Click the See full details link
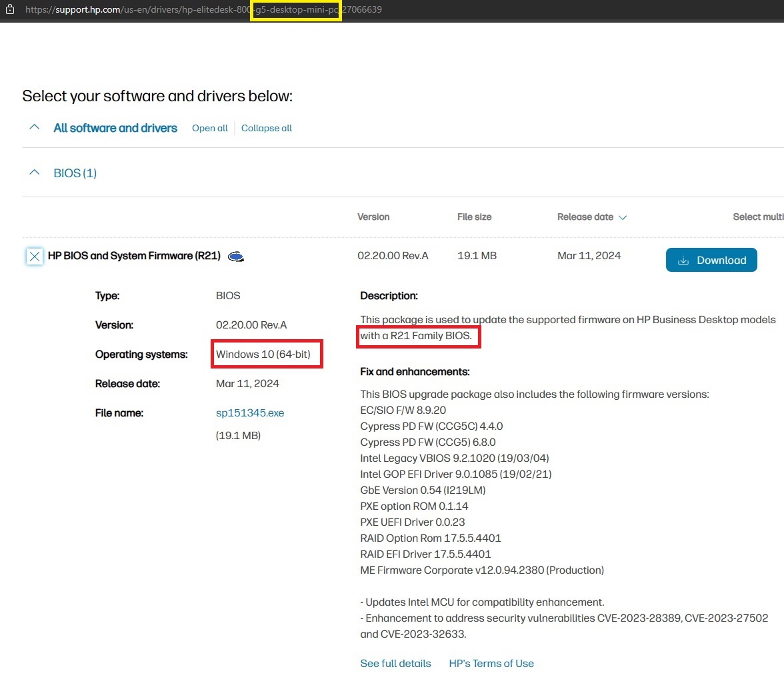The height and width of the screenshot is (691, 784). [x=395, y=664]
